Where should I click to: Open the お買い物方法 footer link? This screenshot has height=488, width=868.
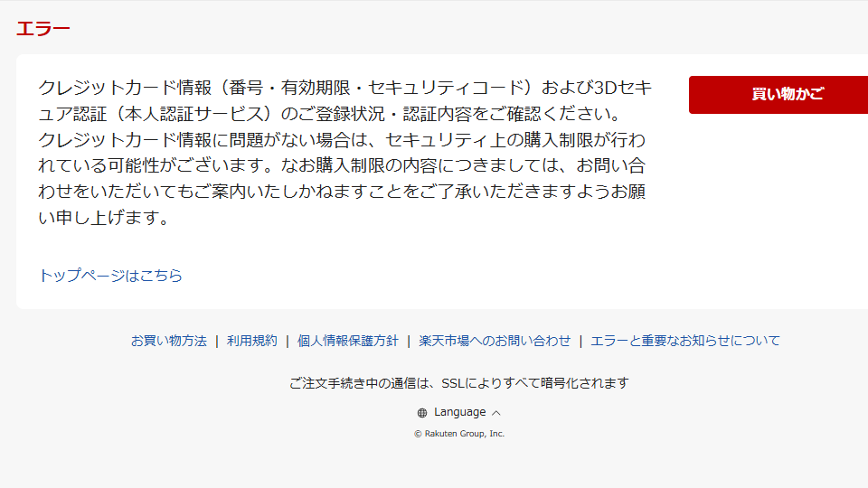[x=169, y=341]
